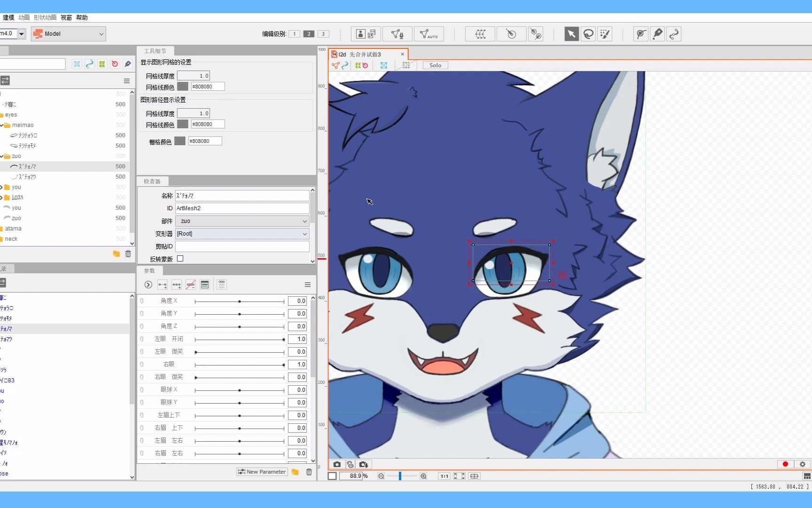Select the deform path edit tool
Screen dimensions: 812x508
pyautogui.click(x=674, y=34)
